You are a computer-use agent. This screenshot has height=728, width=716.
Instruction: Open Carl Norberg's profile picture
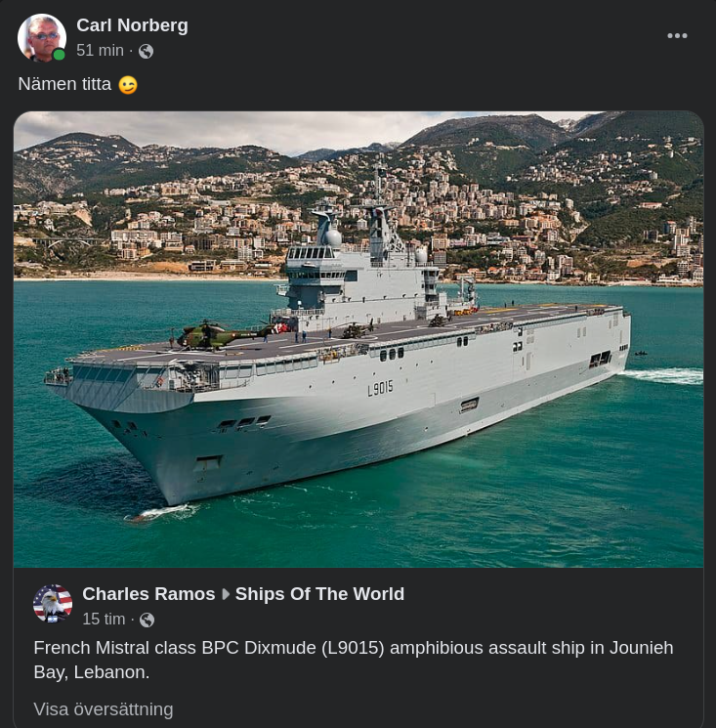click(41, 38)
